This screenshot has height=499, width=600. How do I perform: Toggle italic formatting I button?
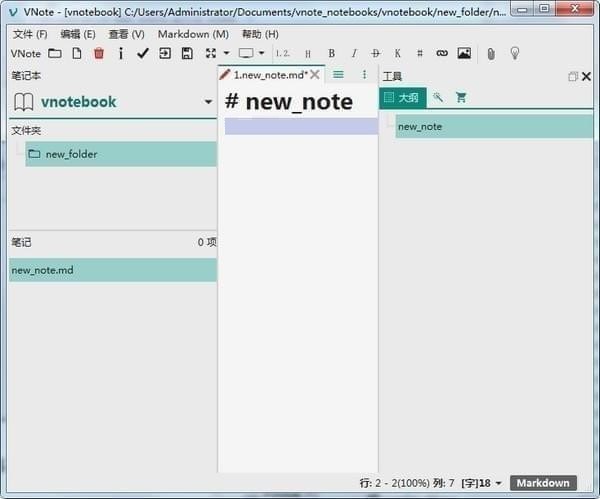tap(354, 53)
